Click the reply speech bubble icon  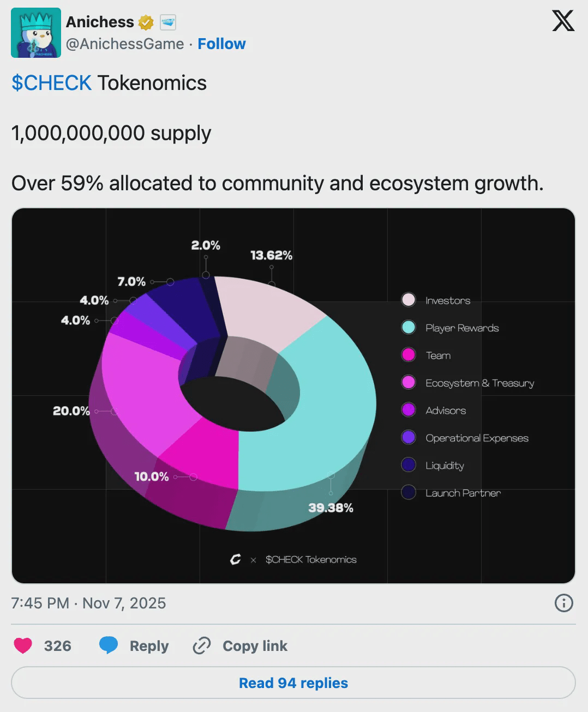tap(109, 645)
